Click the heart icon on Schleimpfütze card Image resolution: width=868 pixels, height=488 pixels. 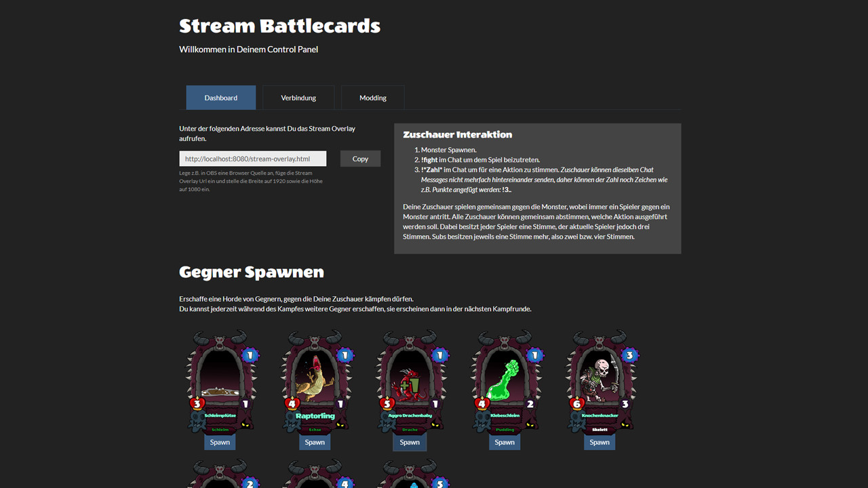tap(197, 403)
